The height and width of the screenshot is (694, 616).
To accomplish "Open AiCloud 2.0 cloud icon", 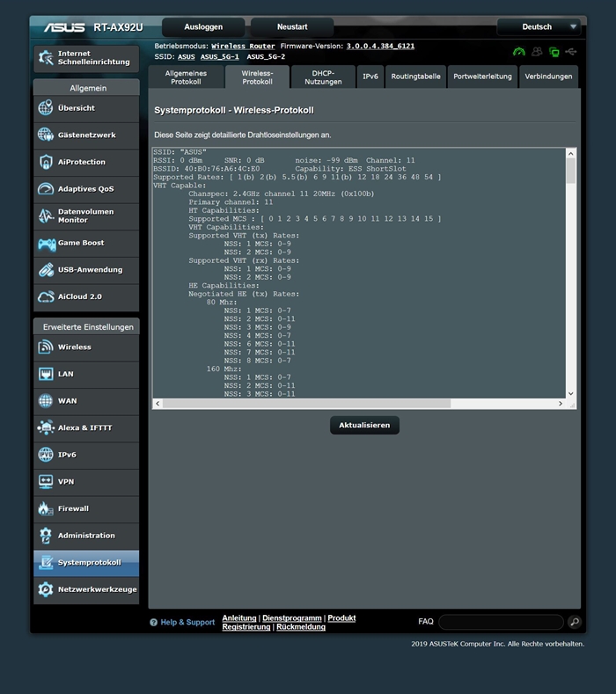I will coord(46,296).
